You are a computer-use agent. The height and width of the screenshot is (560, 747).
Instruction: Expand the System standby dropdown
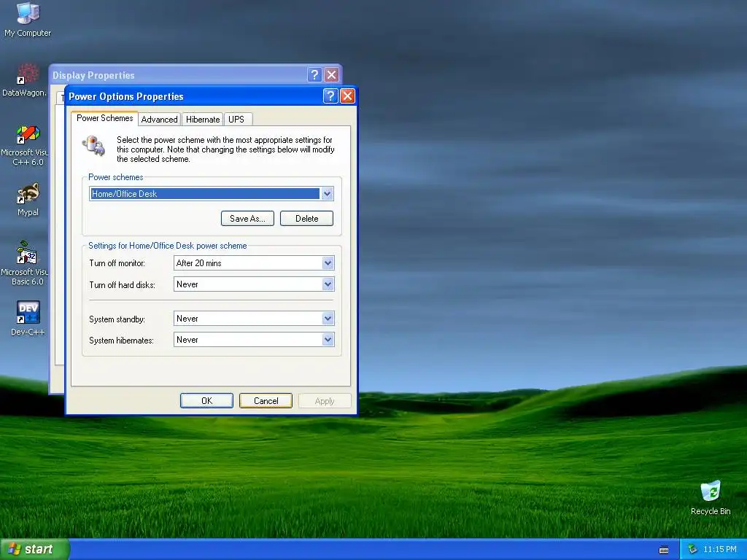pos(328,319)
